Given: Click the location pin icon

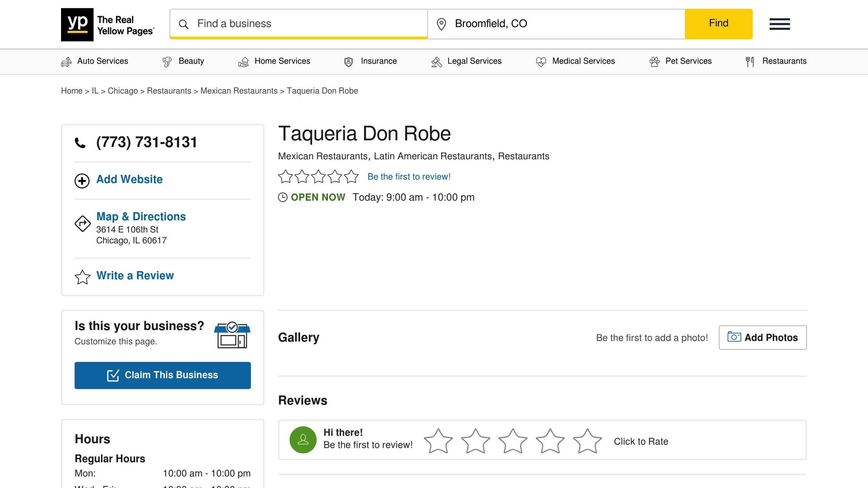Looking at the screenshot, I should (x=441, y=24).
